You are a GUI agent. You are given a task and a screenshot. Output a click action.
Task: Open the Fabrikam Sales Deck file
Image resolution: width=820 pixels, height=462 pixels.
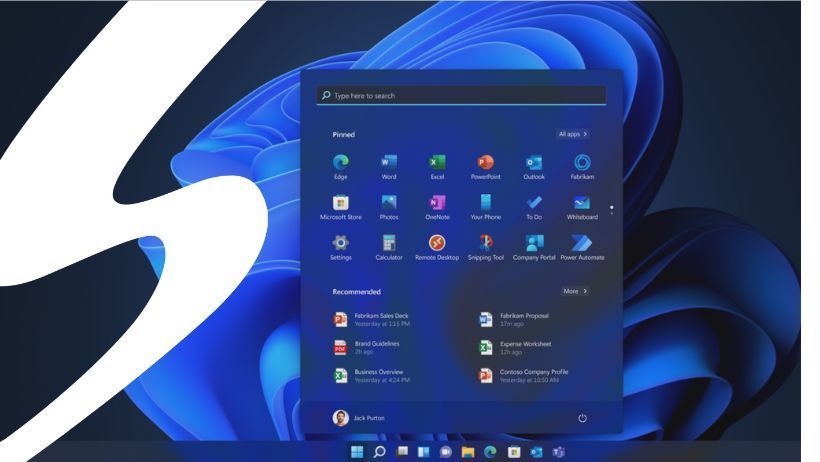(372, 319)
